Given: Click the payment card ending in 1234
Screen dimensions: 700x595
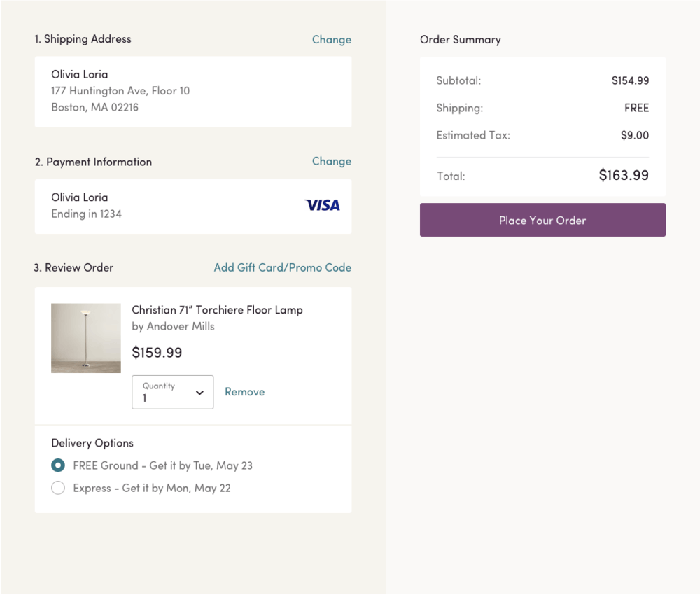Looking at the screenshot, I should pos(193,206).
